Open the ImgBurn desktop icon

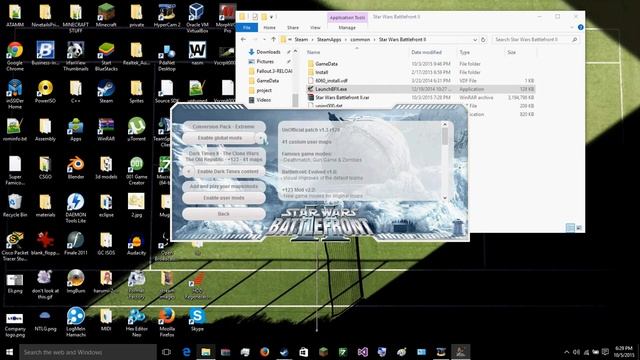76,282
